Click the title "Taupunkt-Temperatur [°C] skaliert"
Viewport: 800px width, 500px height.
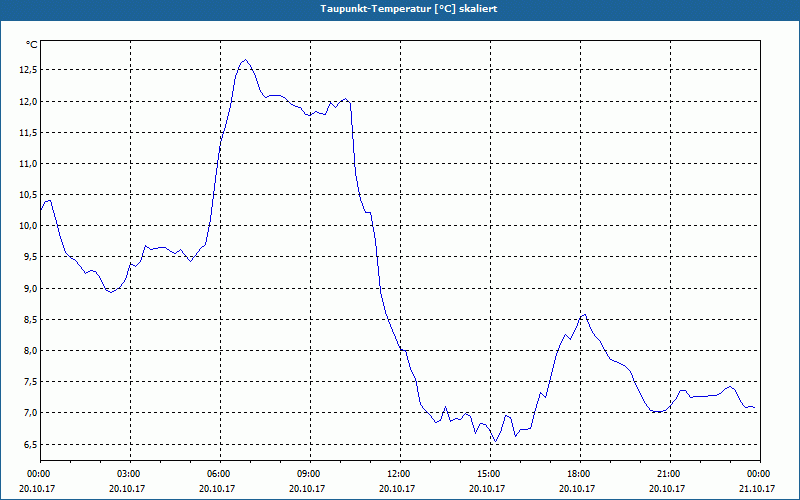coord(409,9)
